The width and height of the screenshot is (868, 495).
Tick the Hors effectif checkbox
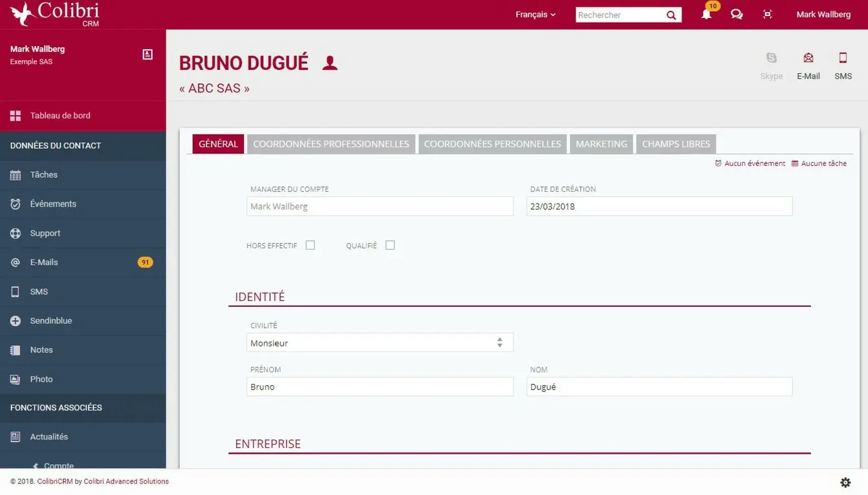pyautogui.click(x=310, y=245)
